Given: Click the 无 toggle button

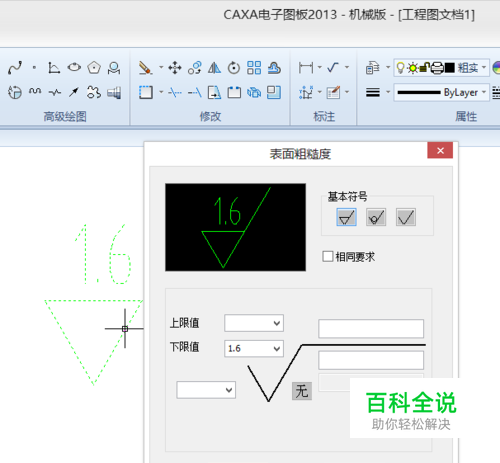Looking at the screenshot, I should [302, 391].
